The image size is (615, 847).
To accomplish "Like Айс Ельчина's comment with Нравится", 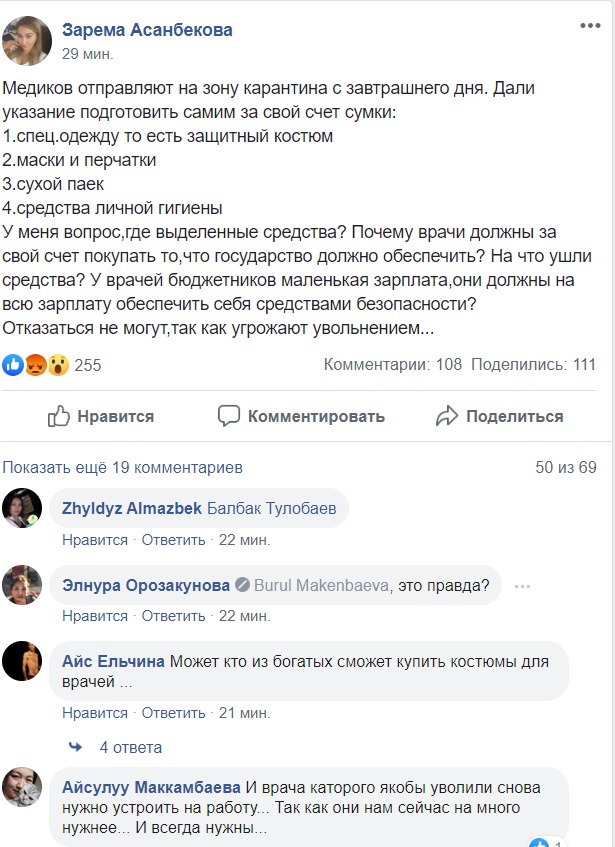I will tap(95, 713).
